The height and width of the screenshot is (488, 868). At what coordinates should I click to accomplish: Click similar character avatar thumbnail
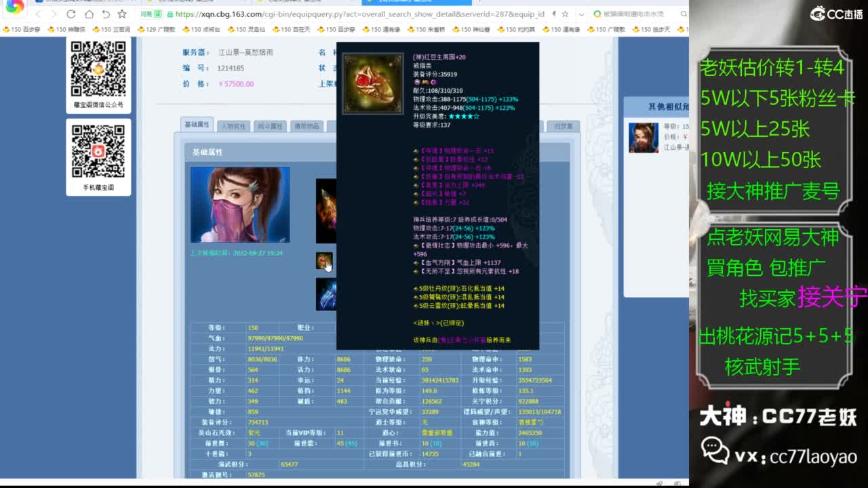coord(643,138)
